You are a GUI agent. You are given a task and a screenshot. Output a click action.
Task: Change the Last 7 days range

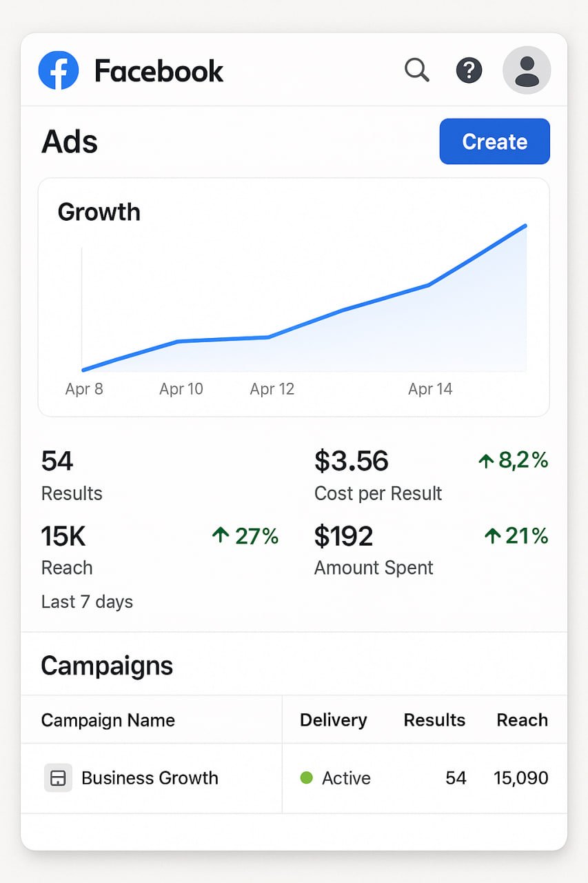[87, 602]
